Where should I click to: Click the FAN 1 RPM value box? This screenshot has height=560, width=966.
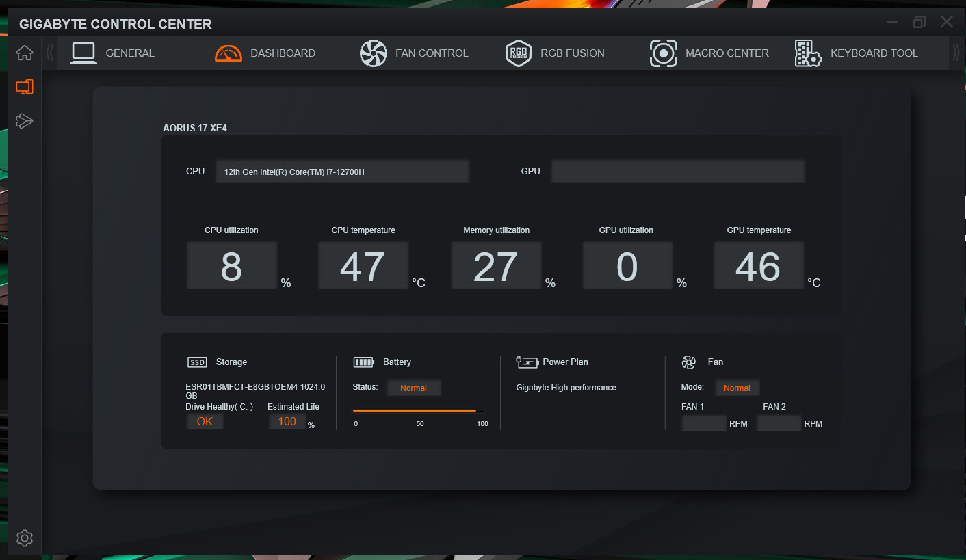[704, 423]
